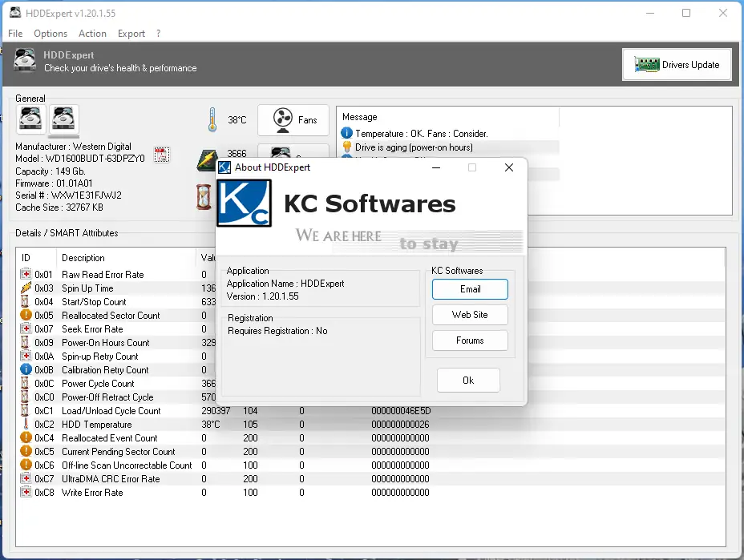This screenshot has height=560, width=744.
Task: Click the main window HDDExpert title bar icon
Action: click(15, 13)
